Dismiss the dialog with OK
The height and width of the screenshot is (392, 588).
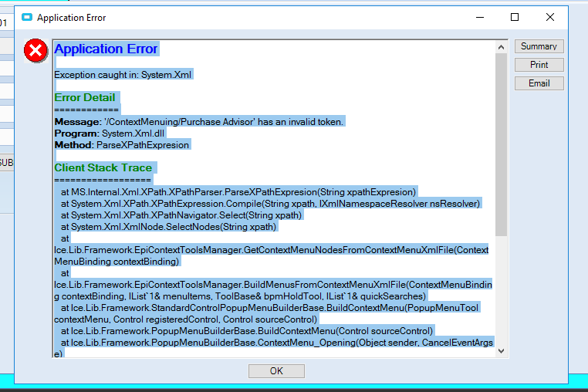pyautogui.click(x=276, y=371)
